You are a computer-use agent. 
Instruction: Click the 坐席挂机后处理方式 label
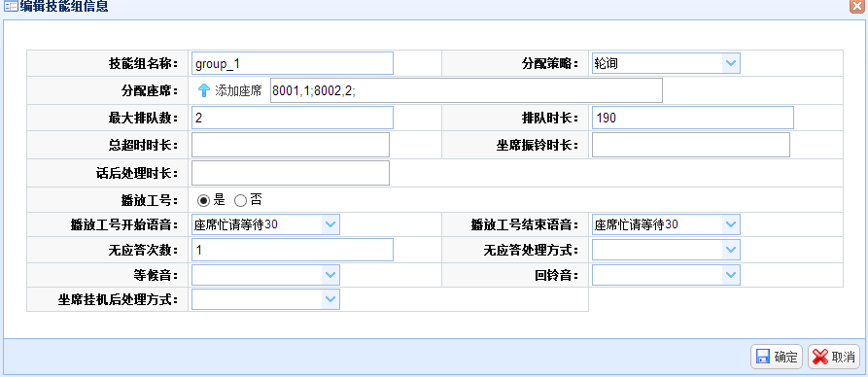119,300
